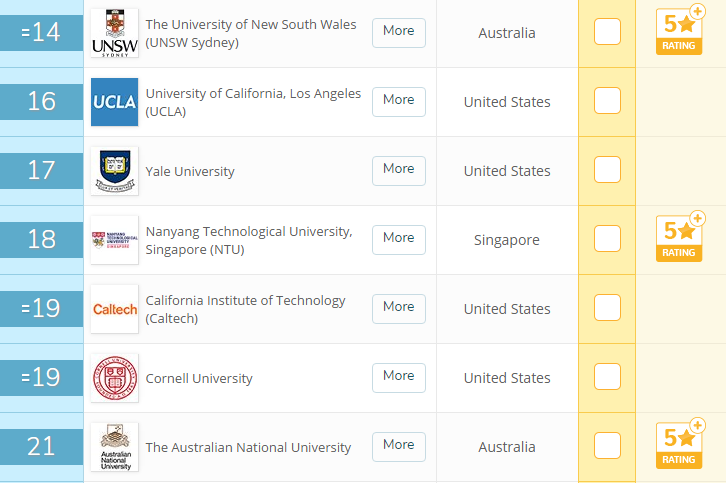
Task: Enable the compare checkbox for Cornell University
Action: 607,377
